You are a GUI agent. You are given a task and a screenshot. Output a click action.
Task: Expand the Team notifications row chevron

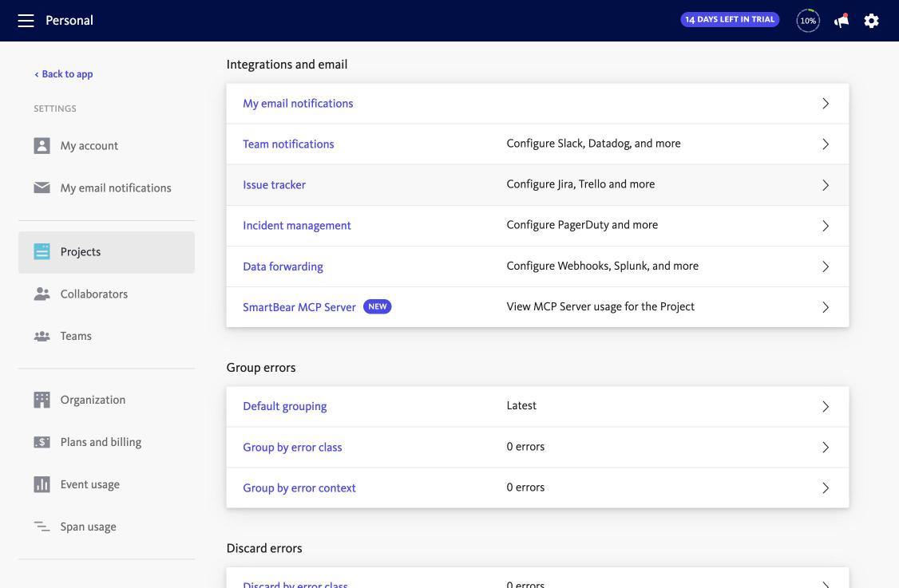click(x=826, y=144)
